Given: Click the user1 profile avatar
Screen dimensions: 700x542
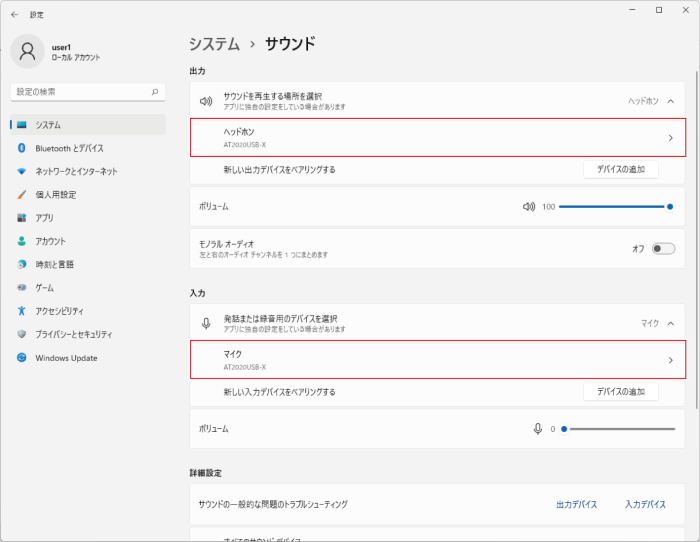Looking at the screenshot, I should 28,51.
